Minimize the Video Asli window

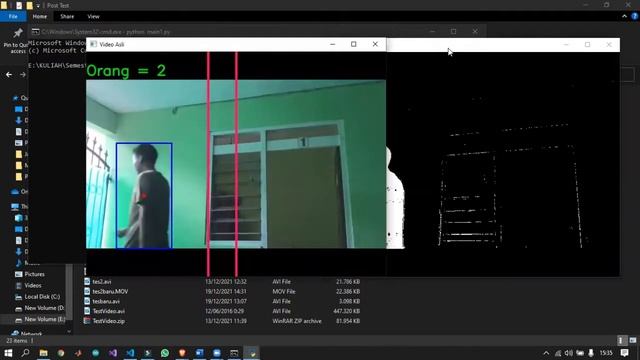click(x=333, y=44)
